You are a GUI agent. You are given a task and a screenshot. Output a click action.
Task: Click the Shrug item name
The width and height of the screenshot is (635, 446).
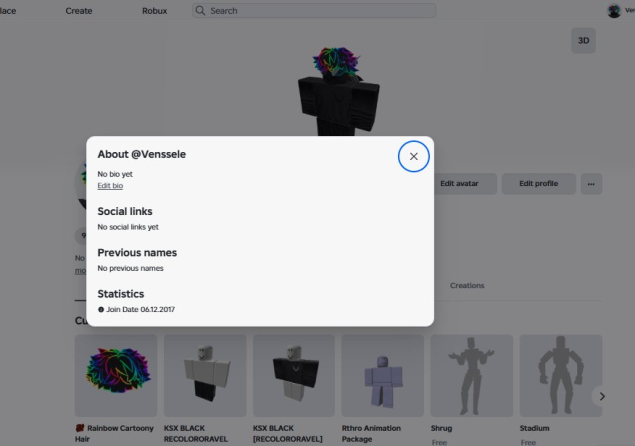click(x=441, y=428)
